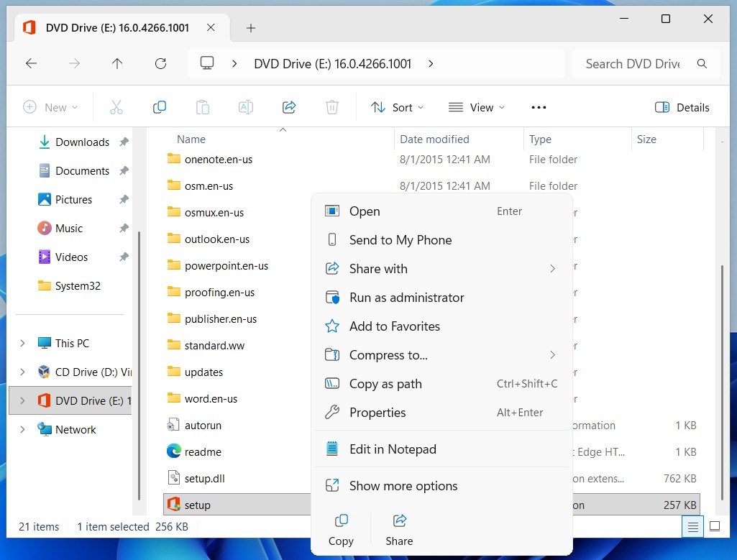Open the See more toolbar menu (ellipsis)
This screenshot has width=737, height=560.
click(538, 106)
